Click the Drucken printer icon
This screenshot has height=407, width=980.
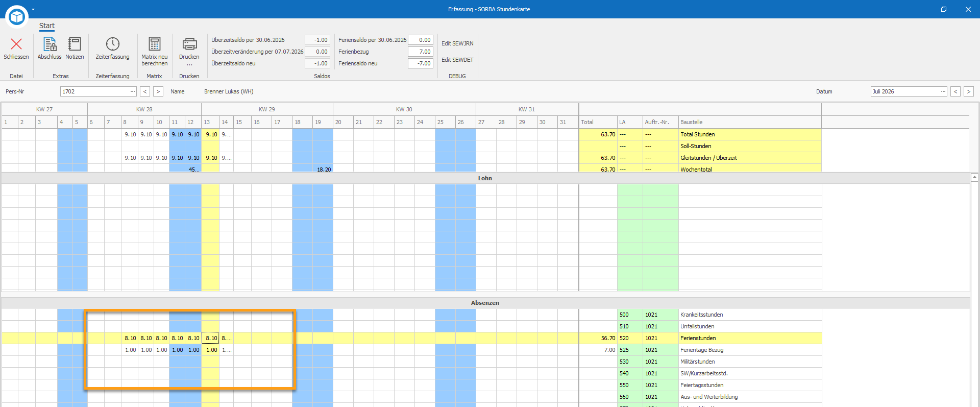pos(189,44)
